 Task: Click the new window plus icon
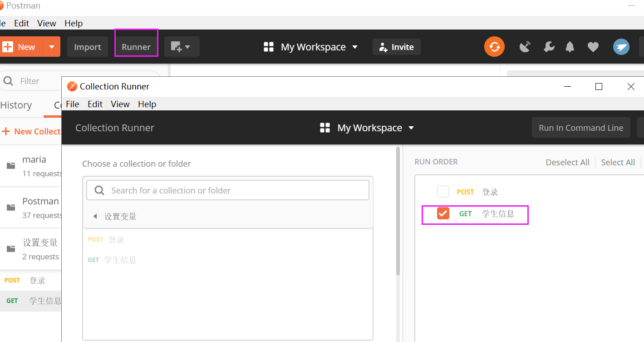click(x=182, y=47)
